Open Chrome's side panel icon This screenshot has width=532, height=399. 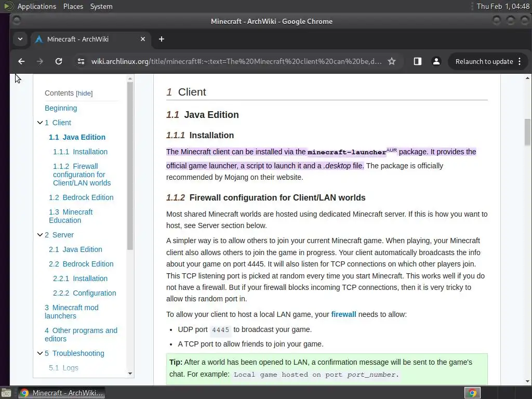coord(418,61)
